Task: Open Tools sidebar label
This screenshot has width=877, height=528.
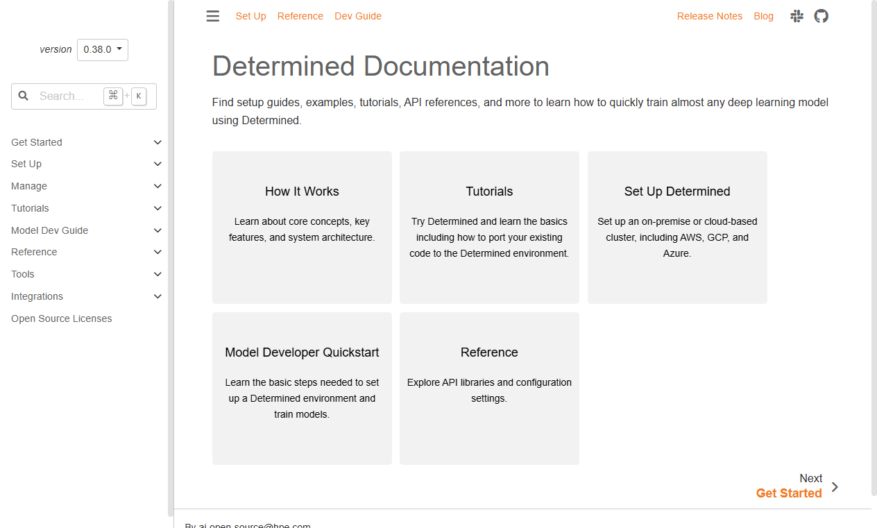Action: pyautogui.click(x=22, y=274)
